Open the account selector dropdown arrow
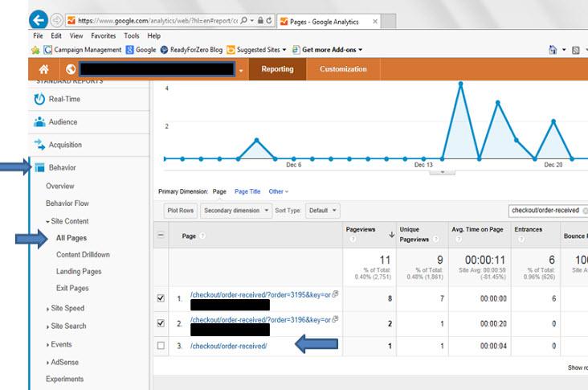The image size is (588, 390). point(241,71)
